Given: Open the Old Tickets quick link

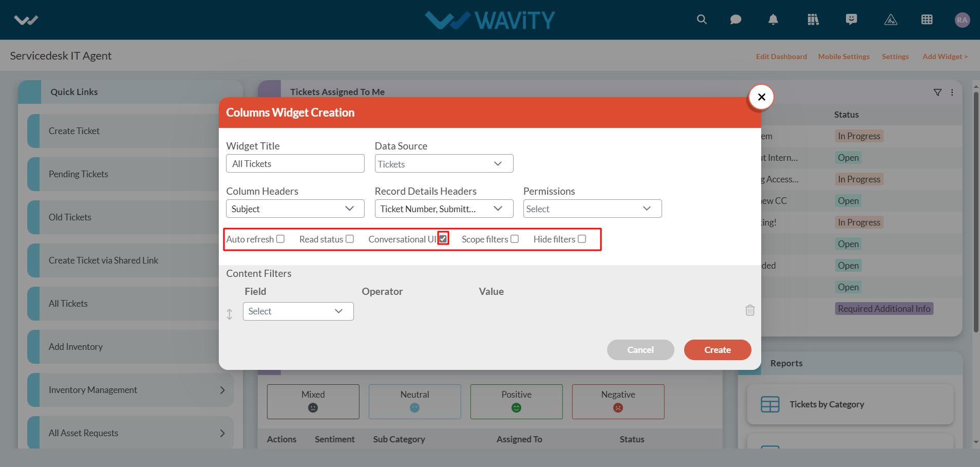Looking at the screenshot, I should [123, 217].
